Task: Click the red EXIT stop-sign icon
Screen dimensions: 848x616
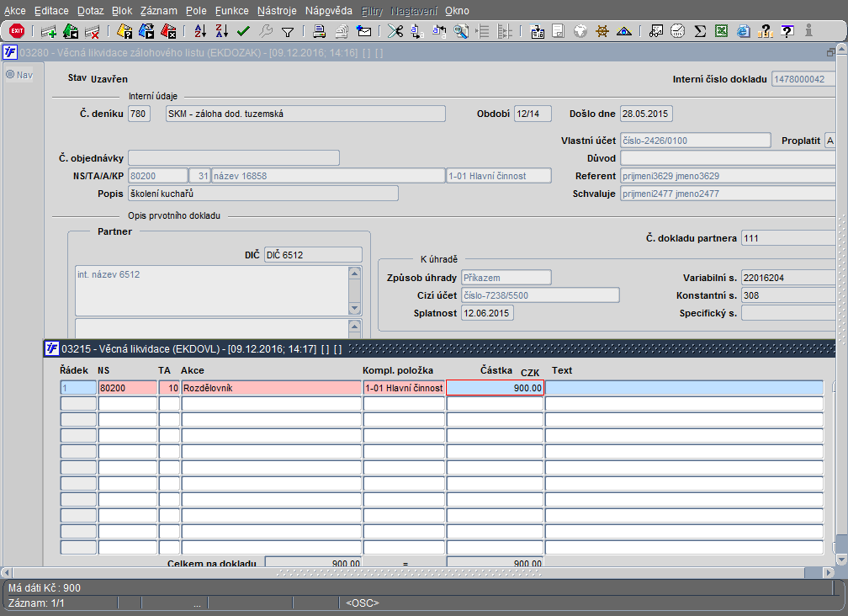Action: tap(17, 31)
